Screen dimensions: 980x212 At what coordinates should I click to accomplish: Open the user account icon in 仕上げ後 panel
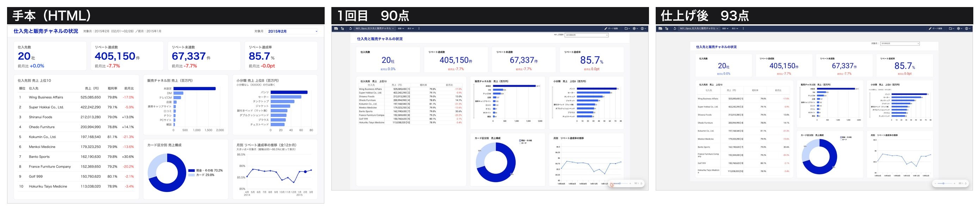coord(967,29)
